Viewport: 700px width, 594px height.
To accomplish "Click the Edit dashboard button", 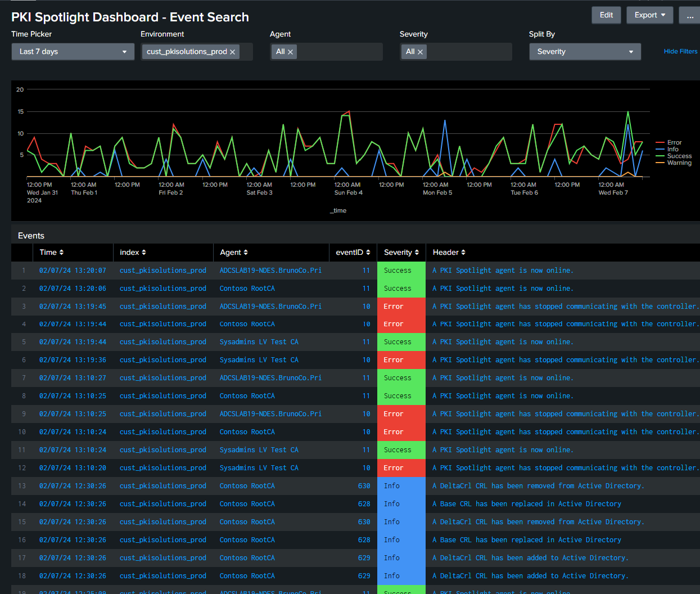I will click(606, 15).
